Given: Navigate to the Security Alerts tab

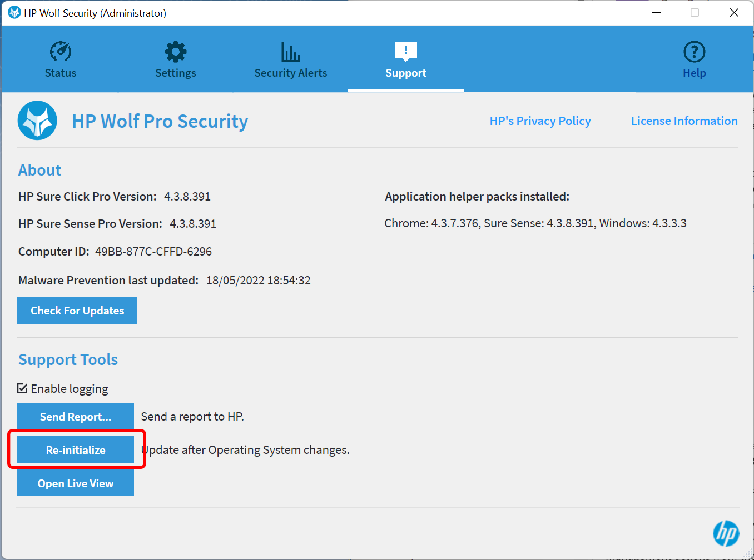Looking at the screenshot, I should click(291, 61).
